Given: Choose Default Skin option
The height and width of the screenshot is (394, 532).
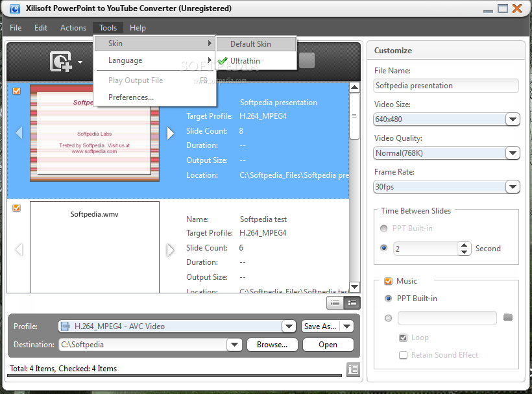Looking at the screenshot, I should click(x=256, y=44).
